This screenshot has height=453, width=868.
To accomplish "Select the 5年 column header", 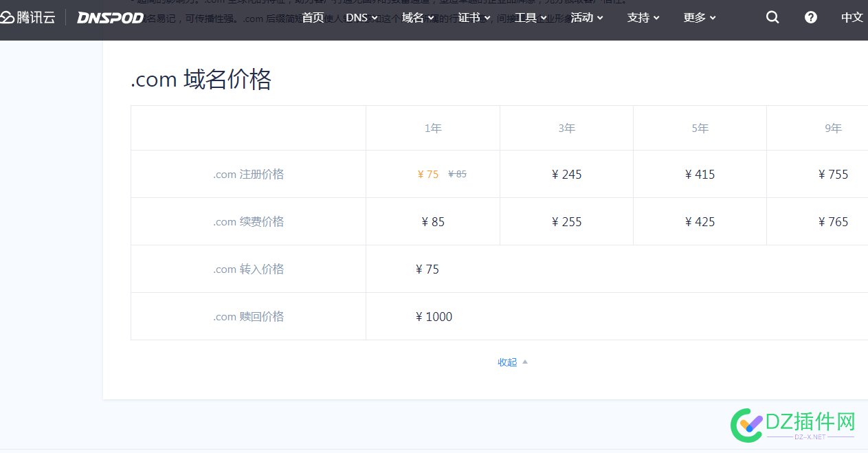I will click(700, 128).
